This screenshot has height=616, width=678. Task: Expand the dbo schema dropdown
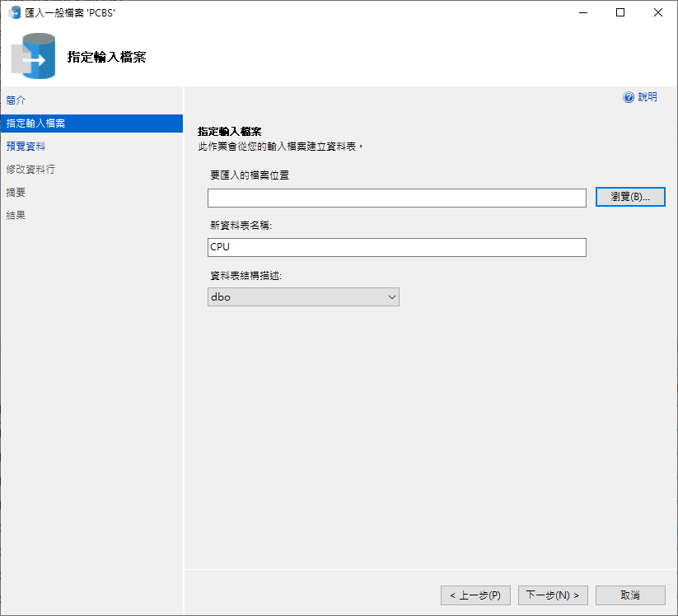point(303,297)
